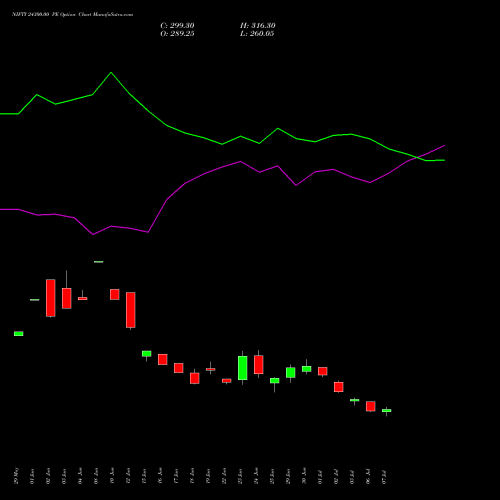Select the 03 Jul date label
This screenshot has width=500, height=500.
click(x=353, y=476)
